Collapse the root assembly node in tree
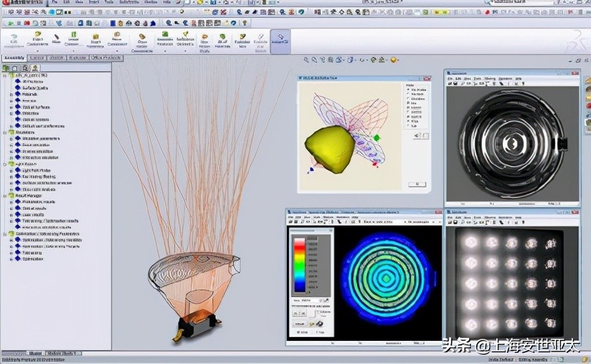This screenshot has height=364, width=591. pyautogui.click(x=5, y=75)
